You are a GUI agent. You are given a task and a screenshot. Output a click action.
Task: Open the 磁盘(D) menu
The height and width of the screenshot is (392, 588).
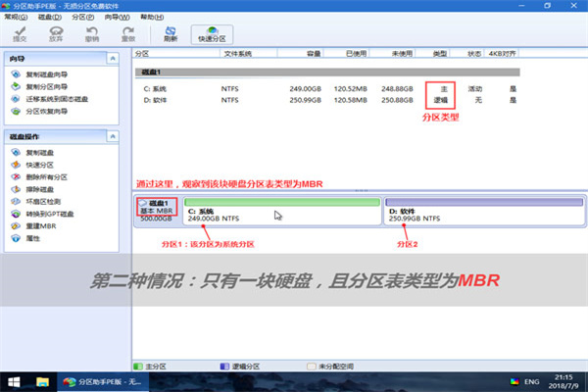50,18
